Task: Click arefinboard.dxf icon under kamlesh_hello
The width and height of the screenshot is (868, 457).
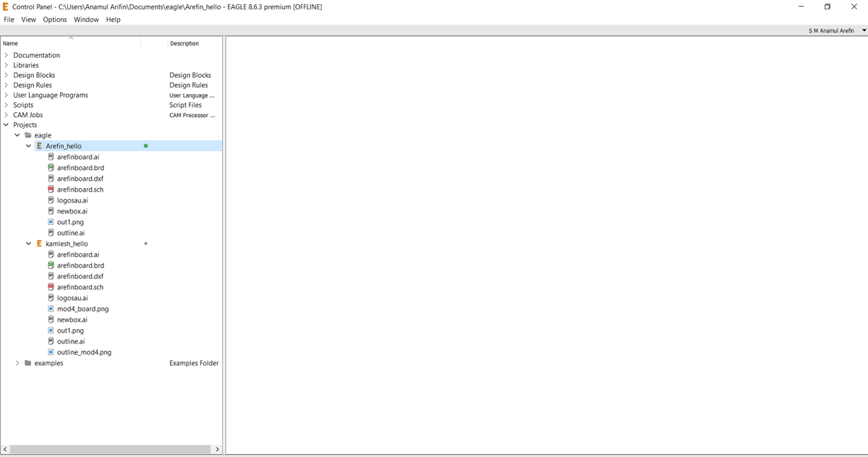Action: [x=51, y=276]
